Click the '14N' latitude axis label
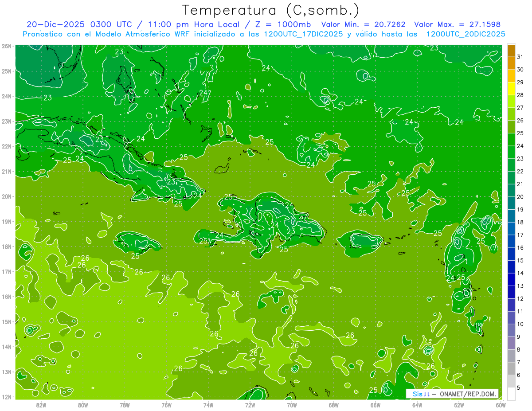Image resolution: width=532 pixels, height=411 pixels. pos(7,347)
